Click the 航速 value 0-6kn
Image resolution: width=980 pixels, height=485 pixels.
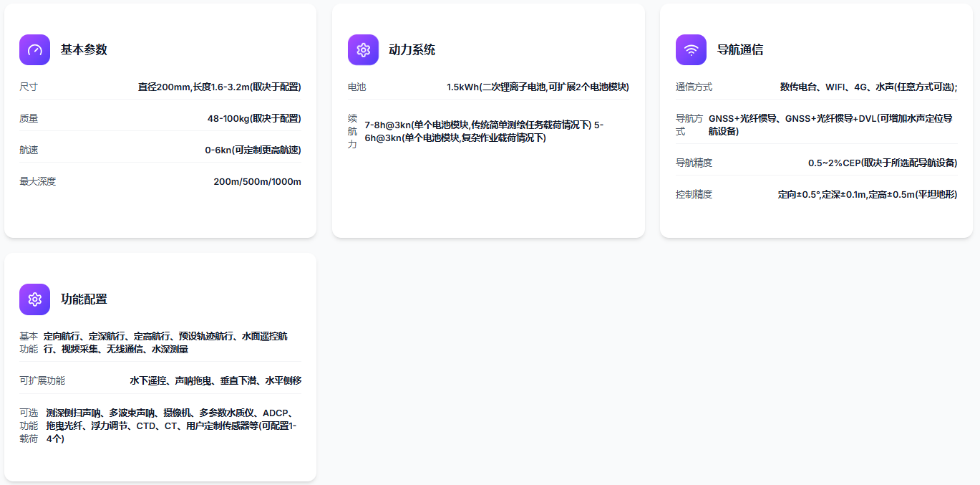point(253,150)
